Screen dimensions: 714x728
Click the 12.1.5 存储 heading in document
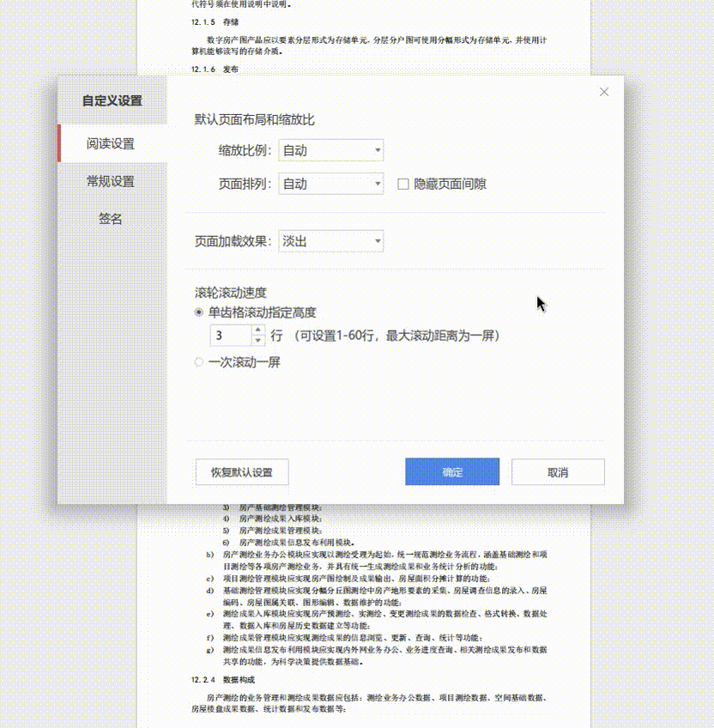click(x=215, y=21)
